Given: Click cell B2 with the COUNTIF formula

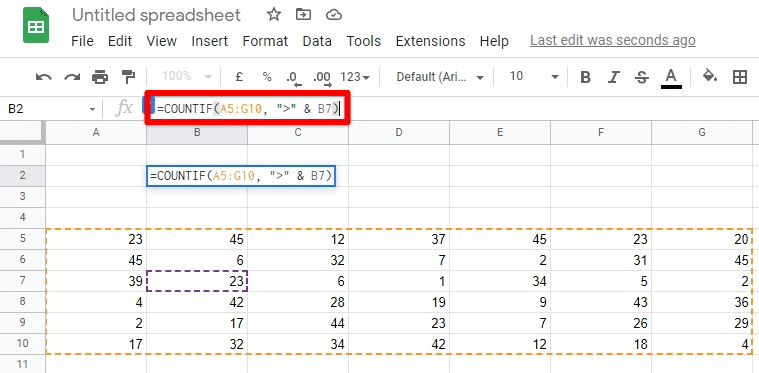Looking at the screenshot, I should pos(241,176).
